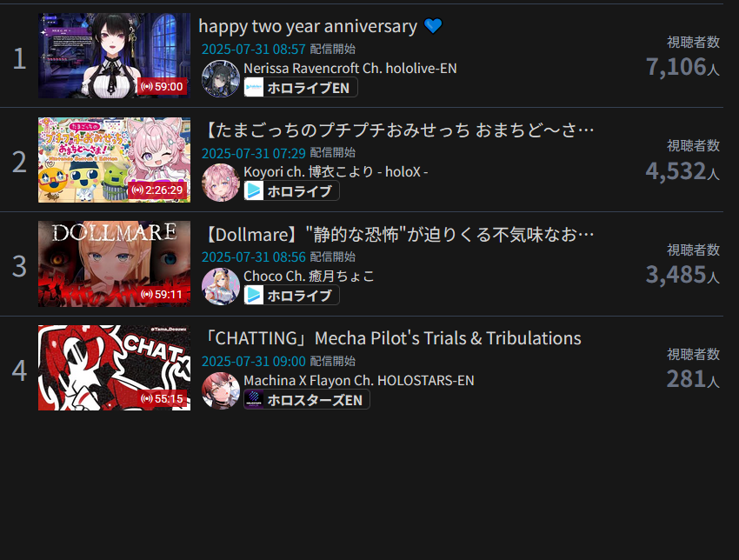Open the 【Dollmare】 stream title link
Screen dimensions: 739x560
[x=398, y=234]
